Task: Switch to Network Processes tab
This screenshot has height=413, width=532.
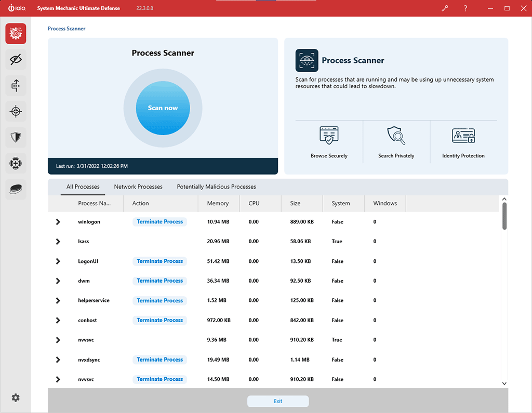Action: (x=138, y=186)
